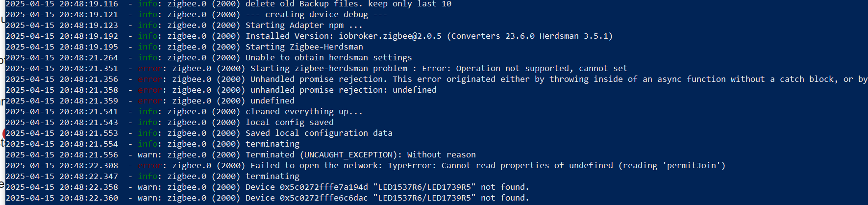
Task: Click the 20:48:22.347 terminating log line
Action: 152,177
